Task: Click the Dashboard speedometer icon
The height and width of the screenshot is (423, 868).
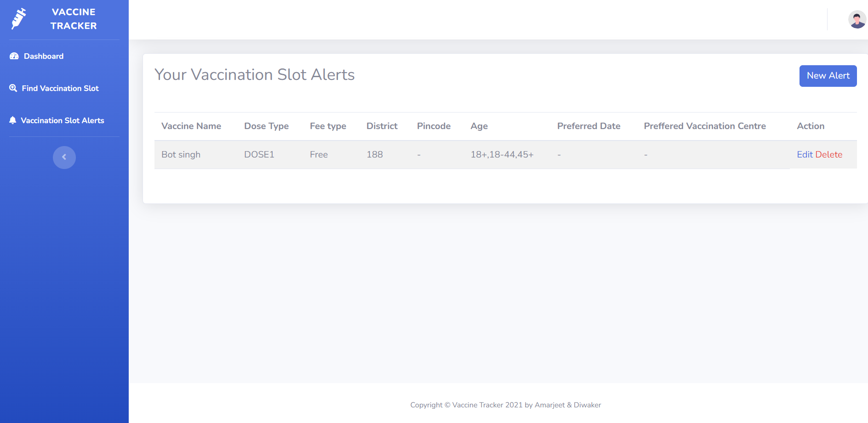Action: (14, 56)
